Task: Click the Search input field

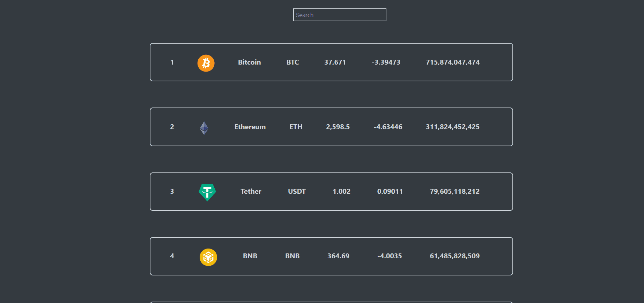Action: (x=340, y=15)
